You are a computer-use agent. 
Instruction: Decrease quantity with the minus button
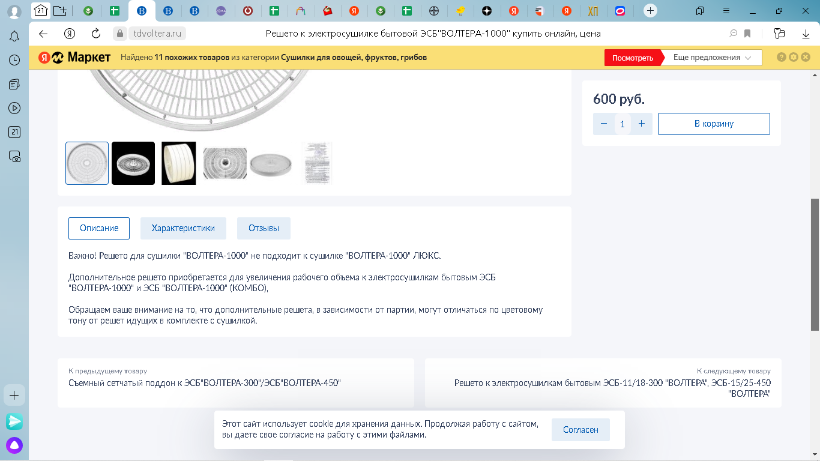coord(603,124)
